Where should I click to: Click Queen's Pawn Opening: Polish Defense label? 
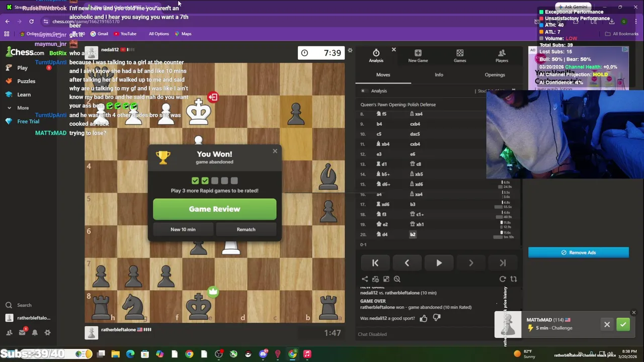[398, 105]
